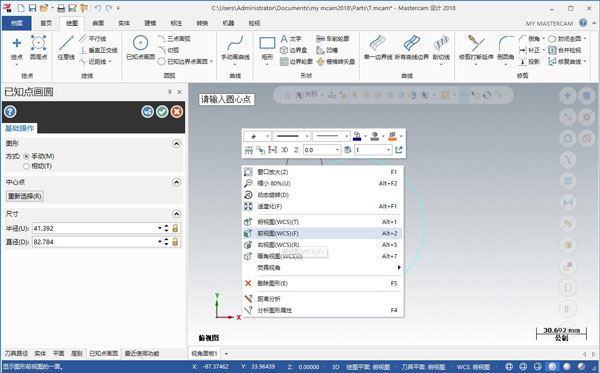The height and width of the screenshot is (373, 600).
Task: Select tangent (相切) radio button
Action: click(26, 166)
